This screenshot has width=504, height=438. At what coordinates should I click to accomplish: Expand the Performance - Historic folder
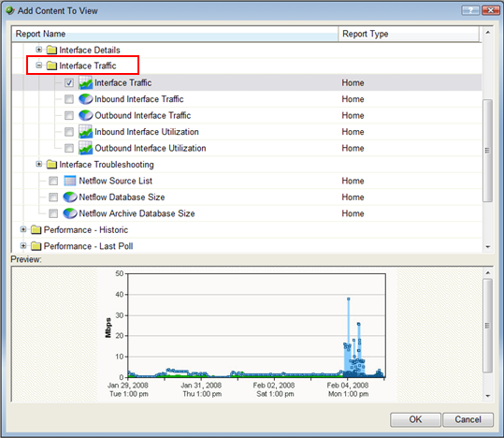[x=23, y=229]
